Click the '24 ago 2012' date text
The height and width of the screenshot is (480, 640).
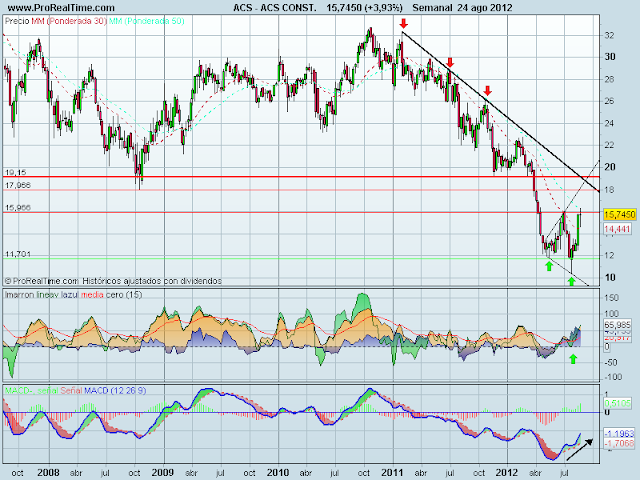pos(484,8)
